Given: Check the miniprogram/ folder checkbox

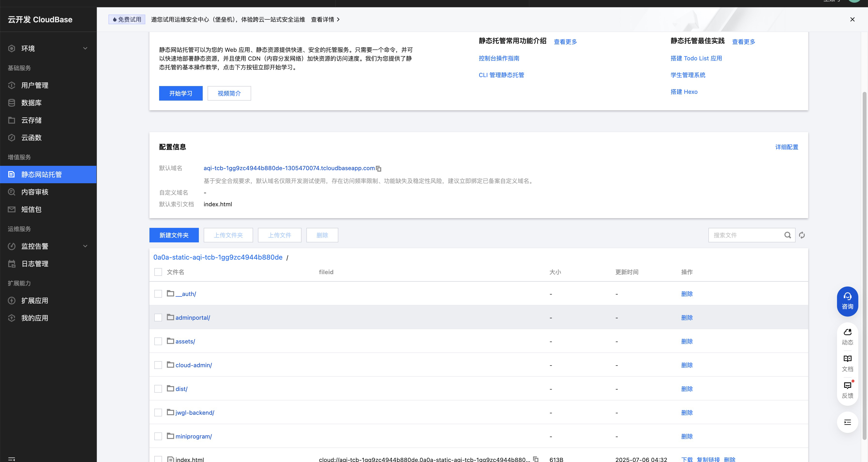Looking at the screenshot, I should (158, 436).
